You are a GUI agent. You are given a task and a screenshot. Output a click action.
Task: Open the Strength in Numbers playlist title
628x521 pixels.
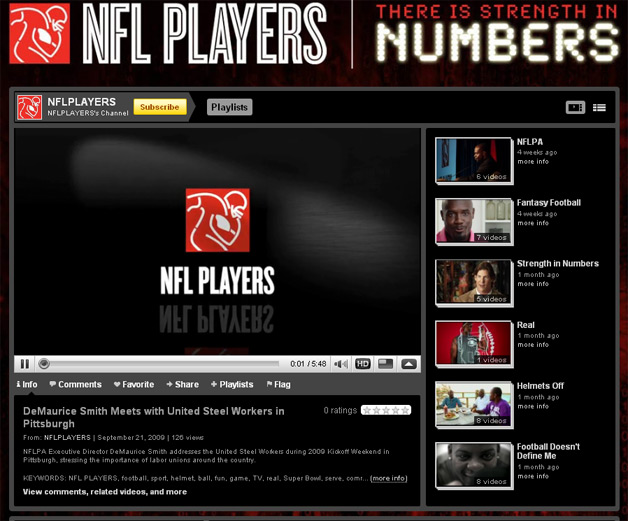558,264
